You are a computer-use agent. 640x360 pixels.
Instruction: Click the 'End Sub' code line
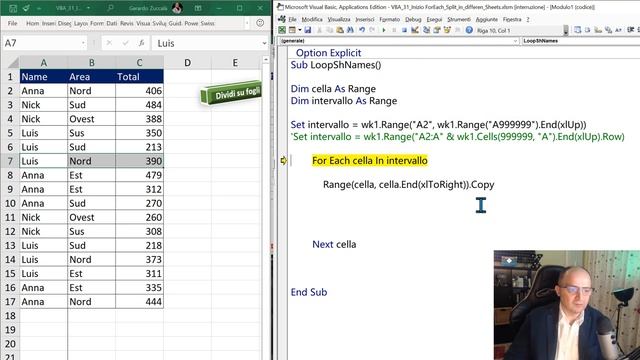coord(309,292)
